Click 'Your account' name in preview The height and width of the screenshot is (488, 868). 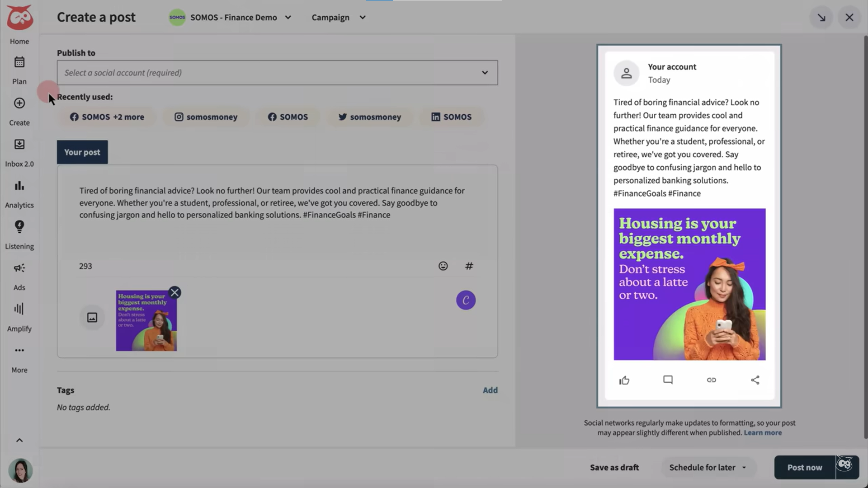(672, 67)
